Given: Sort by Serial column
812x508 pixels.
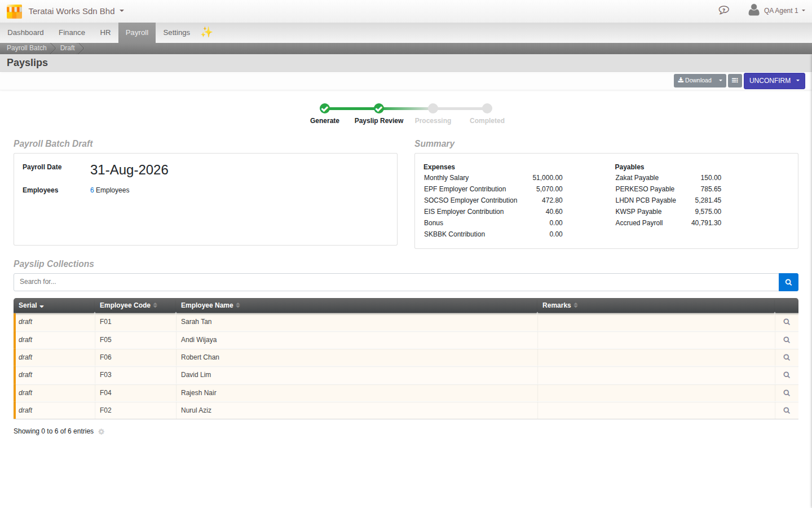Looking at the screenshot, I should point(31,305).
